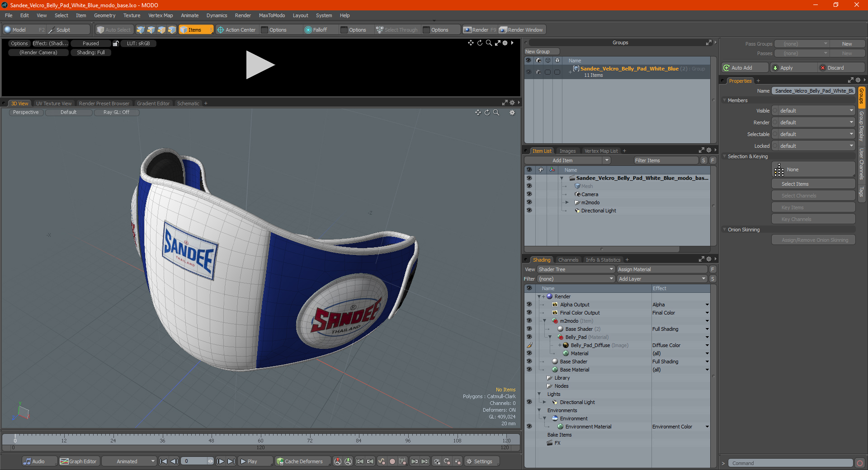Switch to UV Texture View tab
868x470 pixels.
54,103
